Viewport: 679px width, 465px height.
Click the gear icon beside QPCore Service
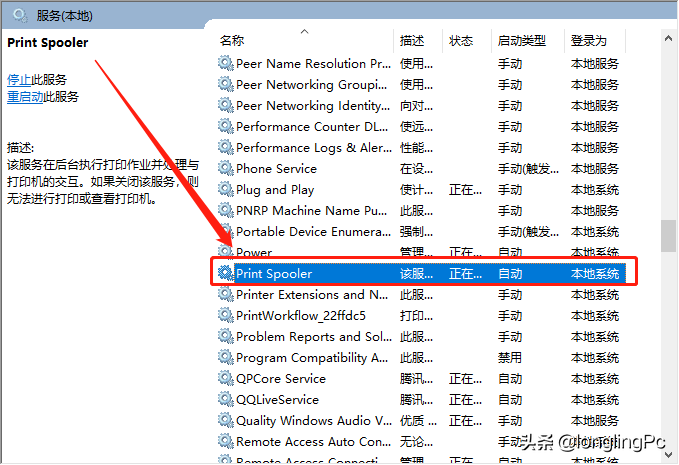coord(225,378)
